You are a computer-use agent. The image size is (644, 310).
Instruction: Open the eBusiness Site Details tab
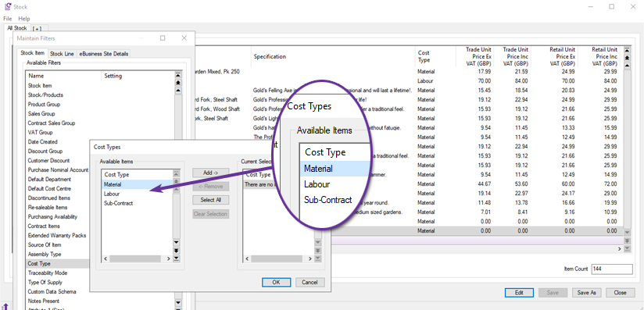click(104, 54)
